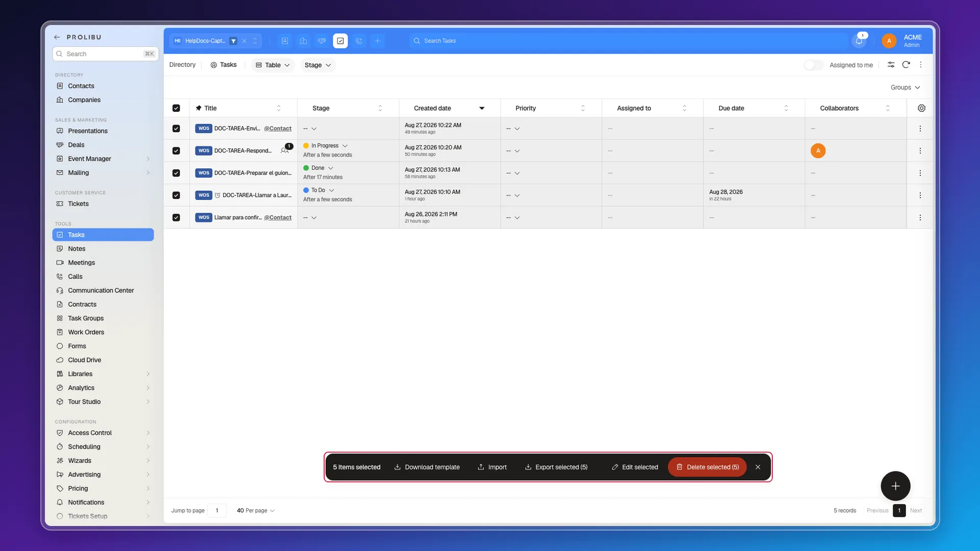Uncheck the select-all header checkbox
The image size is (980, 551).
coord(176,108)
